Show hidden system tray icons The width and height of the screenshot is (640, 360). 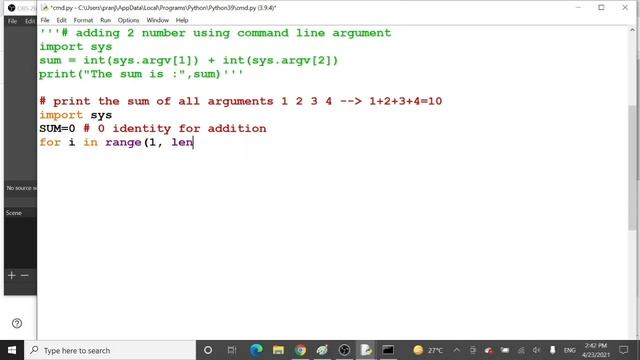tap(457, 350)
